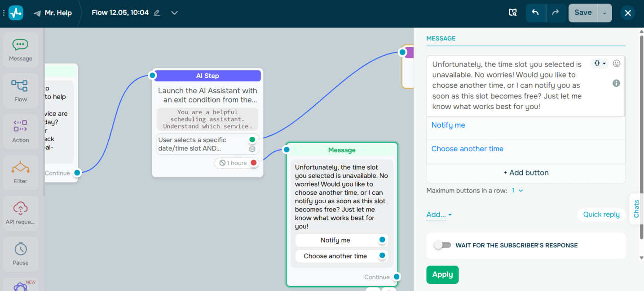The width and height of the screenshot is (644, 291).
Task: Select the Flow block in sidebar
Action: [x=21, y=90]
